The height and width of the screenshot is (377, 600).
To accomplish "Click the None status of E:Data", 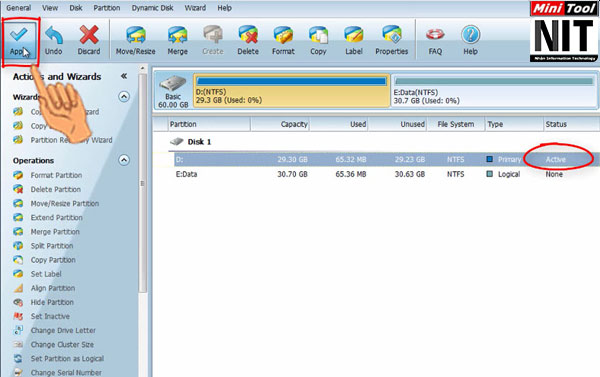I will (x=554, y=174).
